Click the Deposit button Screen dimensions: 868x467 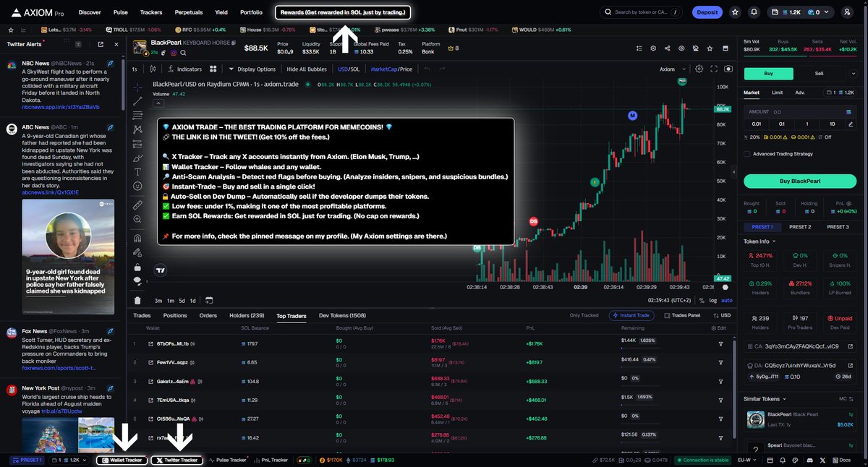[x=707, y=12]
